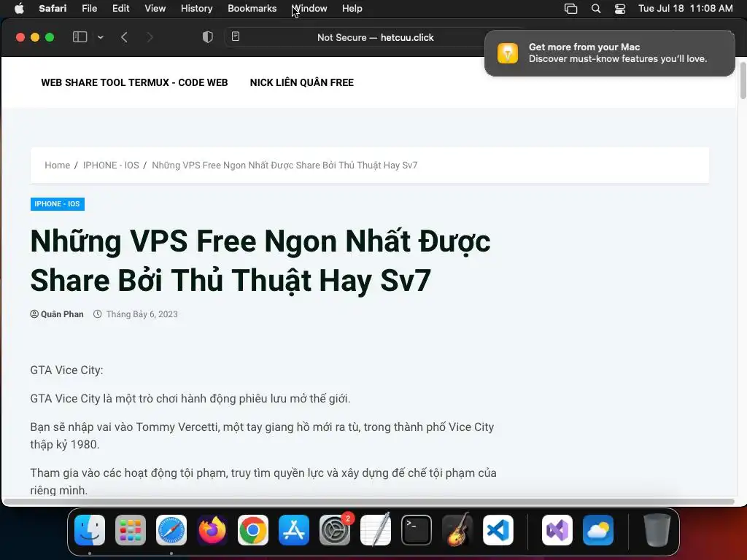Image resolution: width=747 pixels, height=560 pixels.
Task: Click the clock icon beside the date
Action: tap(98, 314)
